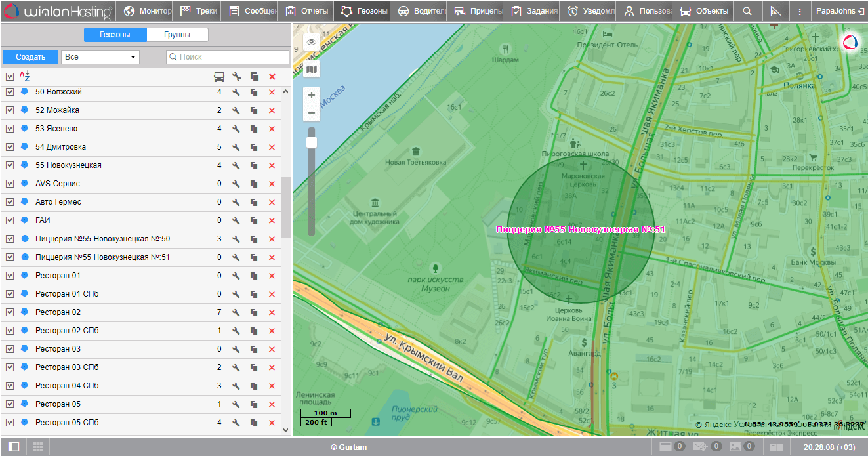Open the map layers selector icon

[312, 69]
